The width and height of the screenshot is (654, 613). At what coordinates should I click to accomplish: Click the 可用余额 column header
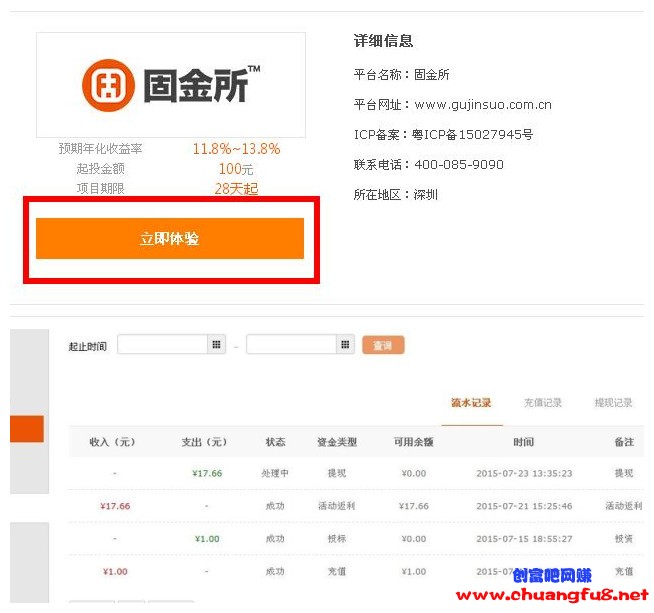pos(414,442)
